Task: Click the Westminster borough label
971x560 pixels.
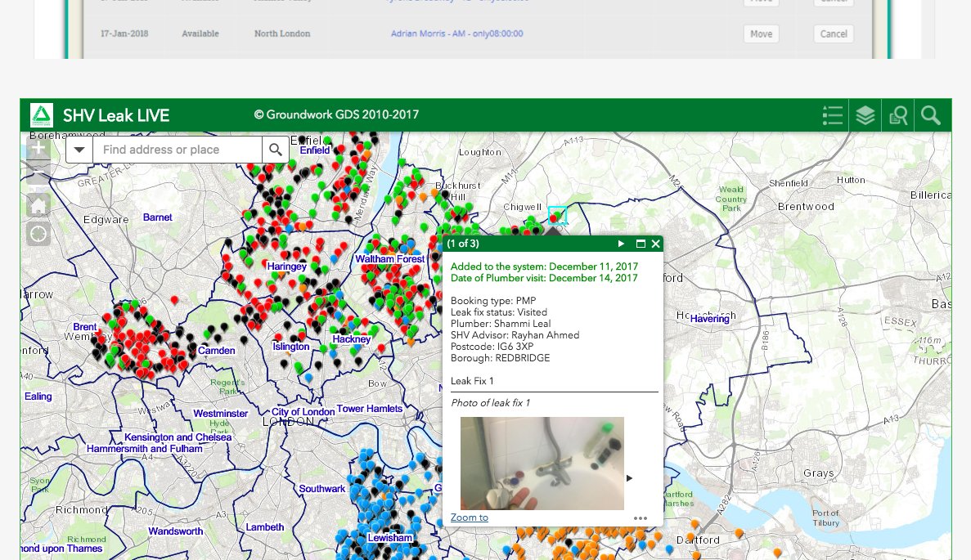Action: click(x=220, y=414)
